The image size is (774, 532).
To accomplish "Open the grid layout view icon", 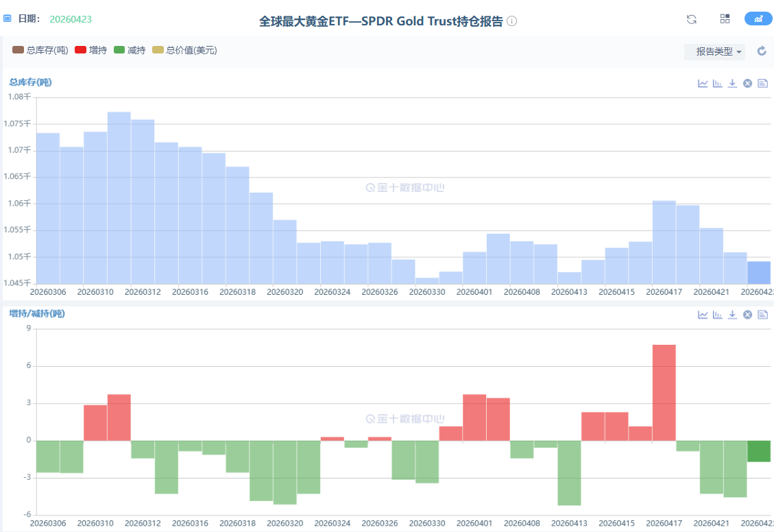I will tap(725, 19).
